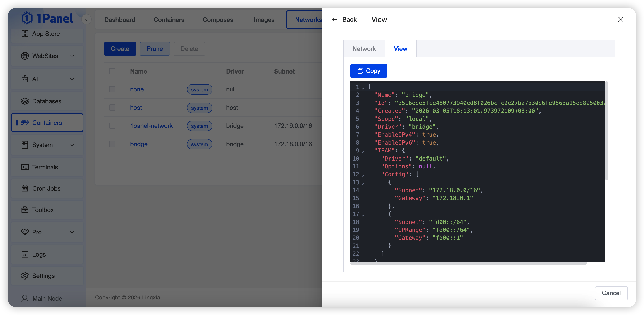Toggle the select-all checkbox in header

(112, 72)
